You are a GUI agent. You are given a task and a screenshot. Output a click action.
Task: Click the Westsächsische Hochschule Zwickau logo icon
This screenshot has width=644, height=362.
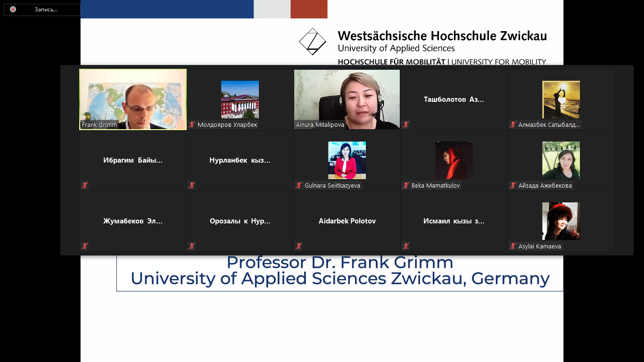[x=313, y=41]
